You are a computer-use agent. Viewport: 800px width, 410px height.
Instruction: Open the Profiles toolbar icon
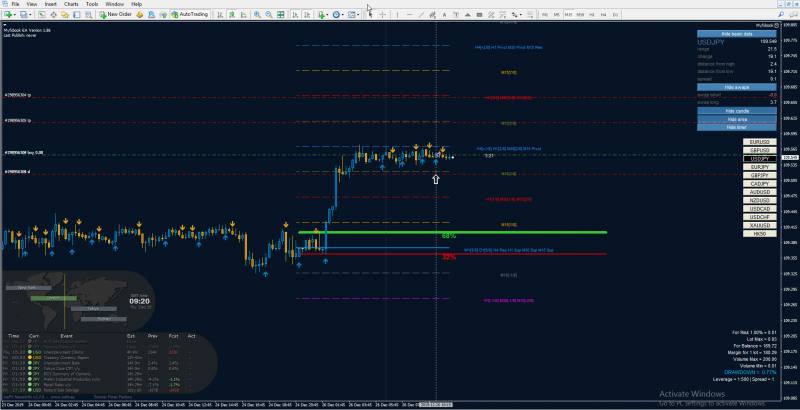(x=23, y=15)
